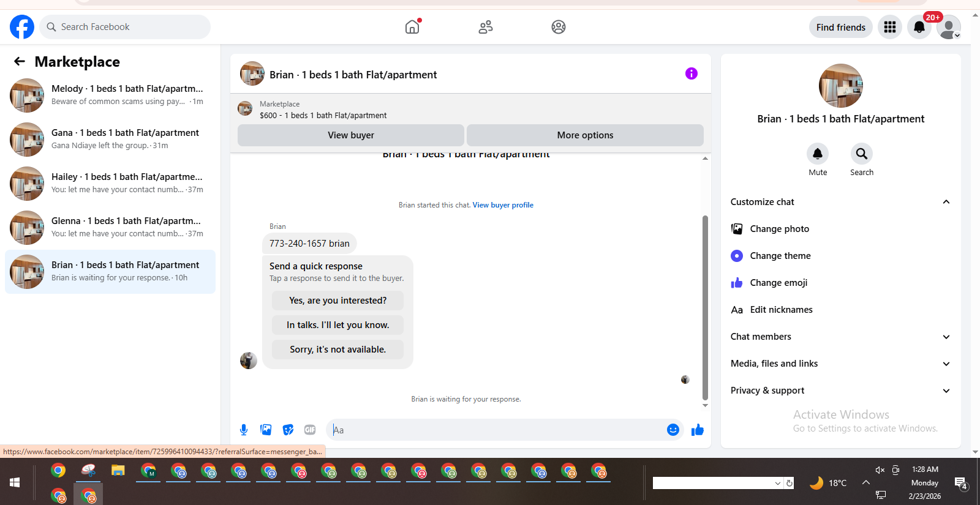980x505 pixels.
Task: Search the conversation using the magnifier icon
Action: 862,154
